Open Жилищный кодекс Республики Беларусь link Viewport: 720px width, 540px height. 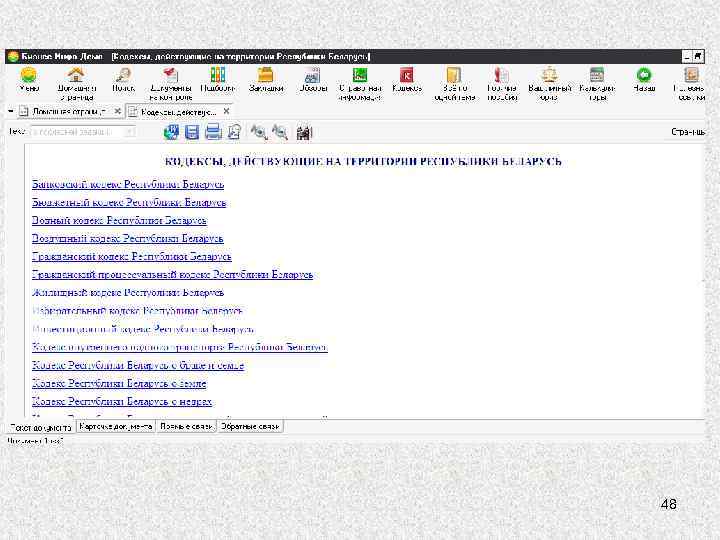128,292
